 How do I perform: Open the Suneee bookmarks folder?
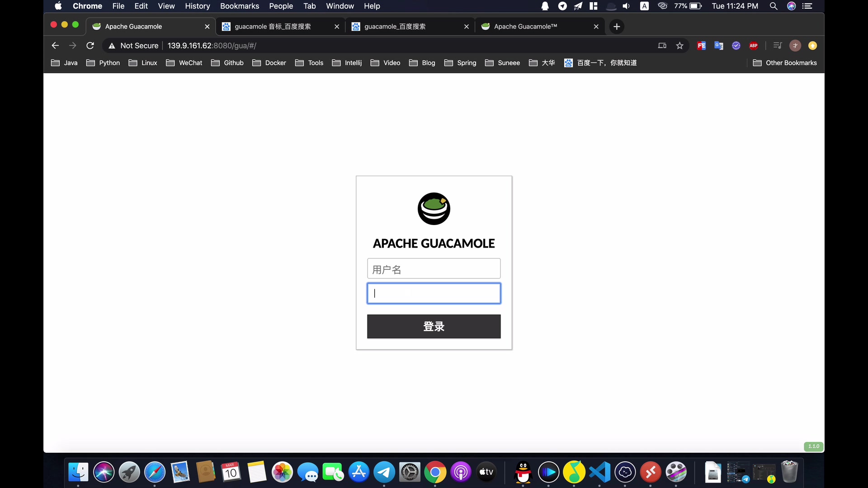pos(502,63)
